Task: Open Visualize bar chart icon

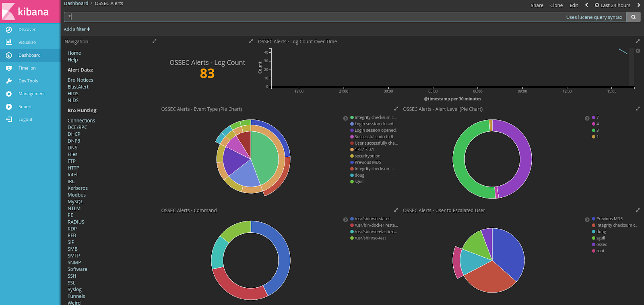Action: tap(9, 42)
